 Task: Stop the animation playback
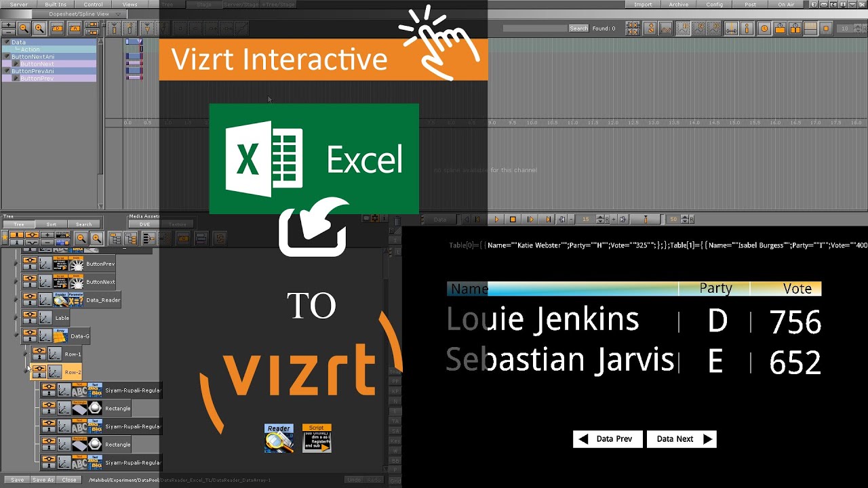pyautogui.click(x=513, y=219)
